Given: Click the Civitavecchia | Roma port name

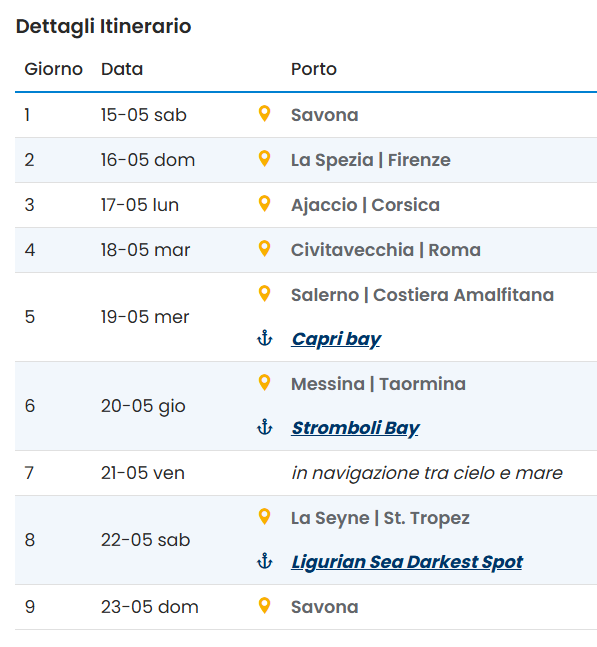Looking at the screenshot, I should (x=386, y=250).
